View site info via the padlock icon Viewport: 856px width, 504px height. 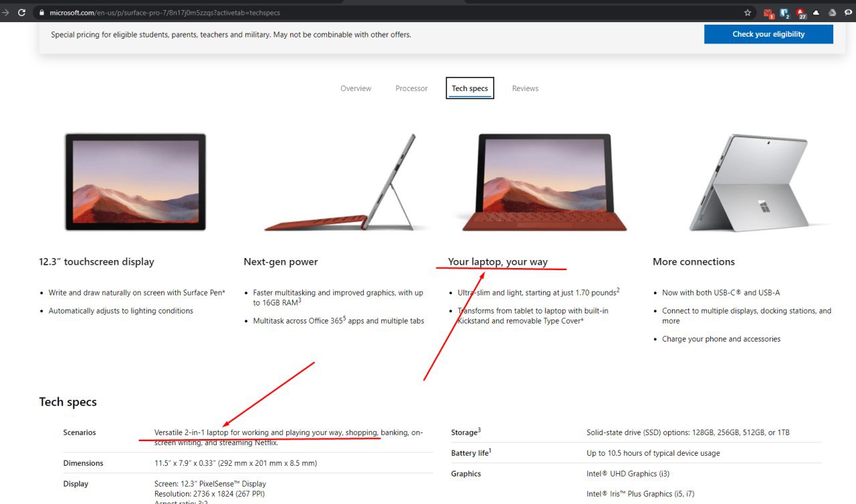click(x=42, y=13)
